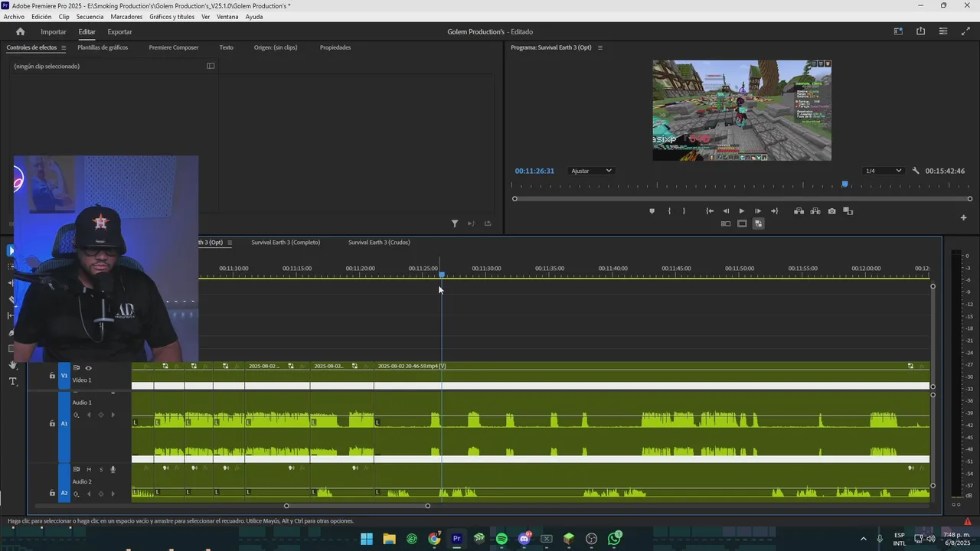
Task: Step back one frame
Action: click(726, 211)
